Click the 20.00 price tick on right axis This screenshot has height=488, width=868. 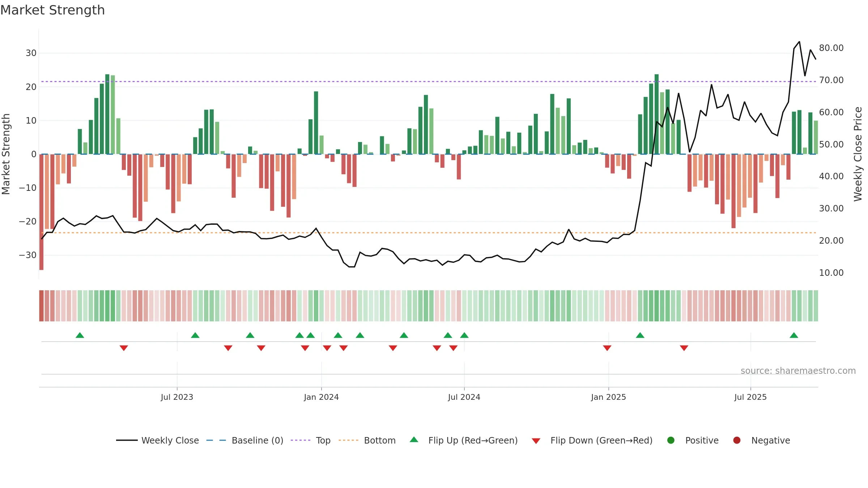pyautogui.click(x=831, y=240)
